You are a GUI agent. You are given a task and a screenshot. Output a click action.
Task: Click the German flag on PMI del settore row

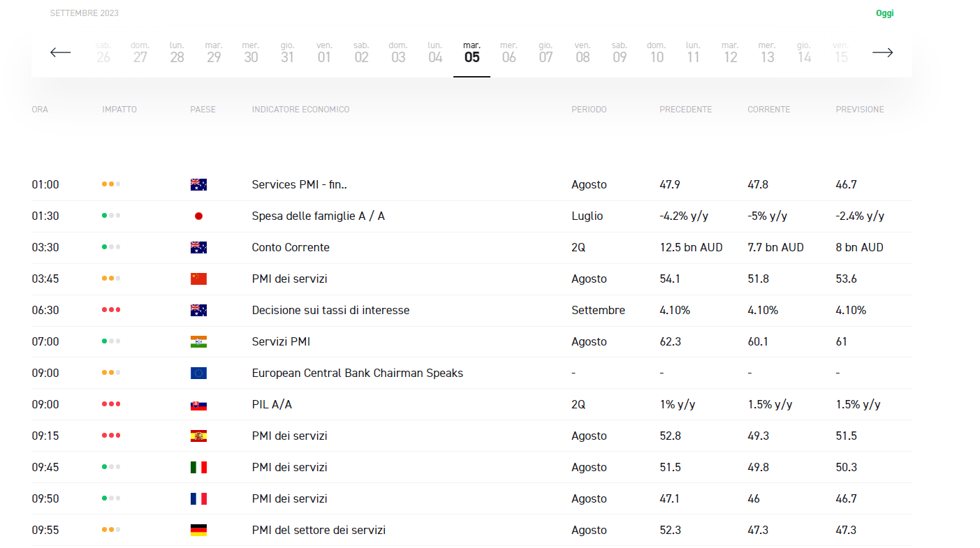198,530
